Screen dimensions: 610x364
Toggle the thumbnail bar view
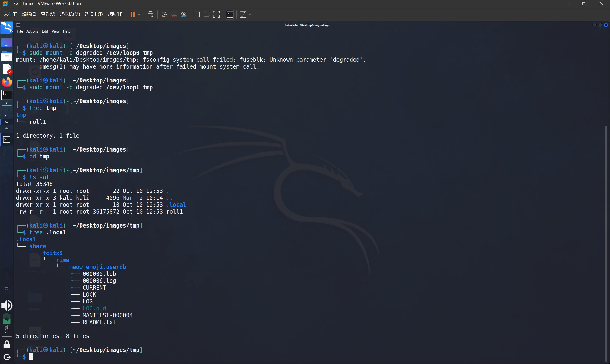click(207, 15)
